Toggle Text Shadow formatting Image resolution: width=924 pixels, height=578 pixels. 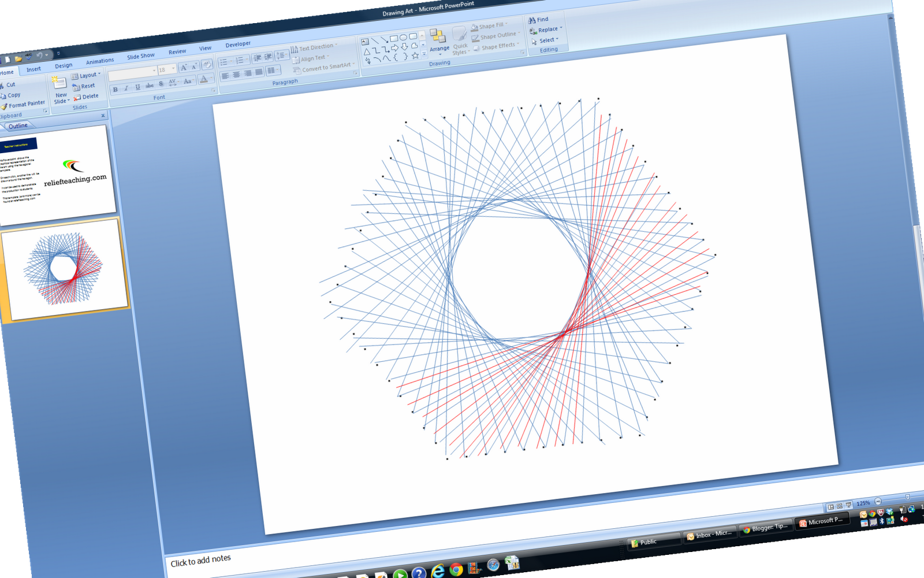[161, 84]
